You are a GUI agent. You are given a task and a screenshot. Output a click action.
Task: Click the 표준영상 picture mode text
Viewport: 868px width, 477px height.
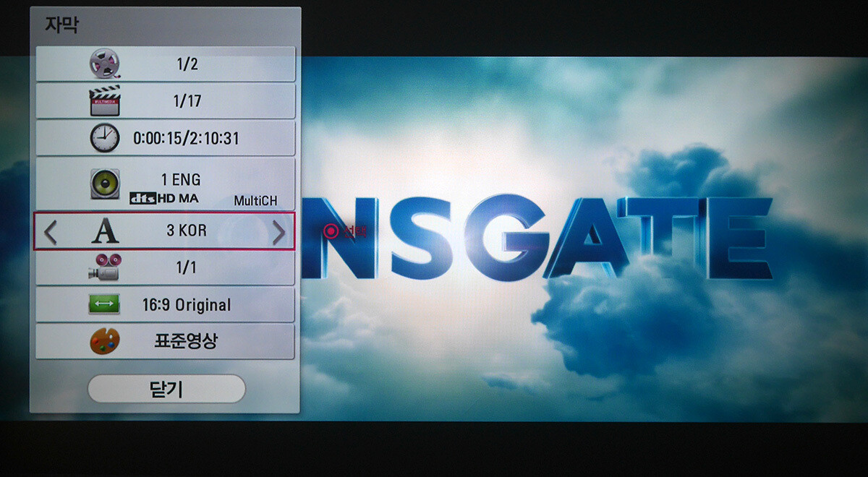pyautogui.click(x=185, y=341)
